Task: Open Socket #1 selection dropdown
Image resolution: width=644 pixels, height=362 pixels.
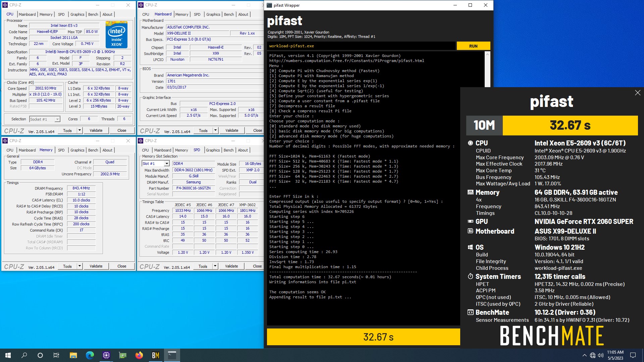Action: click(x=57, y=119)
